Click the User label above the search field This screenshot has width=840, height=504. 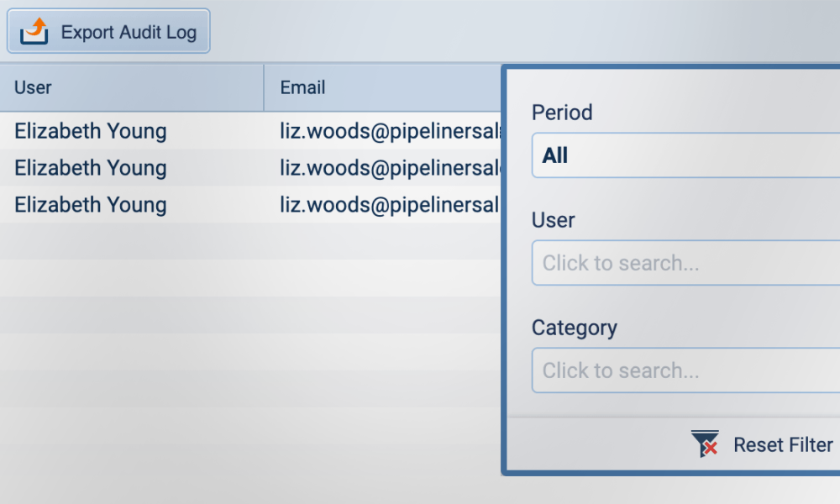pos(554,220)
